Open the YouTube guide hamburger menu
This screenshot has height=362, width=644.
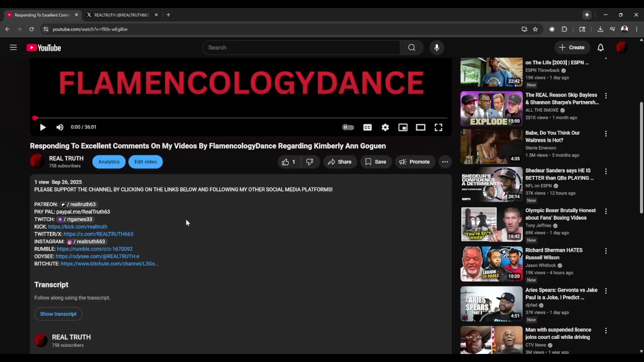click(x=14, y=48)
